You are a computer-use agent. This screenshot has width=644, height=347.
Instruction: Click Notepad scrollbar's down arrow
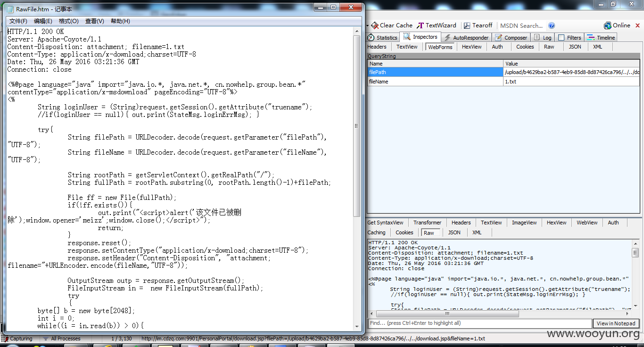click(357, 327)
